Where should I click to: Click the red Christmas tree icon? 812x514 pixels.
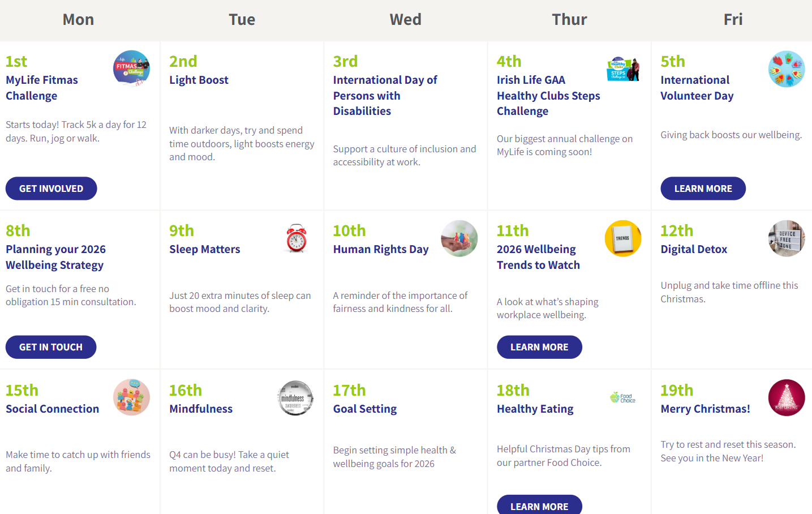point(787,397)
